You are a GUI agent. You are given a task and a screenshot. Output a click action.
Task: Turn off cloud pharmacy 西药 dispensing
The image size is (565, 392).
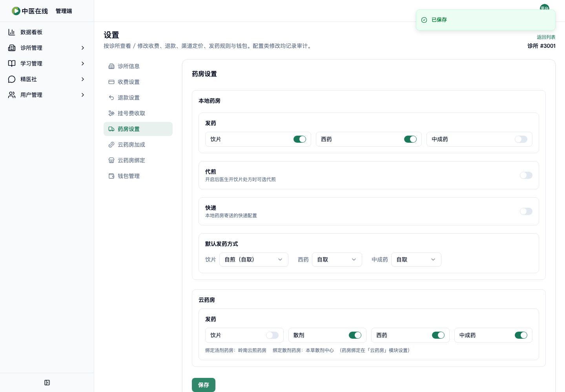[x=438, y=335]
